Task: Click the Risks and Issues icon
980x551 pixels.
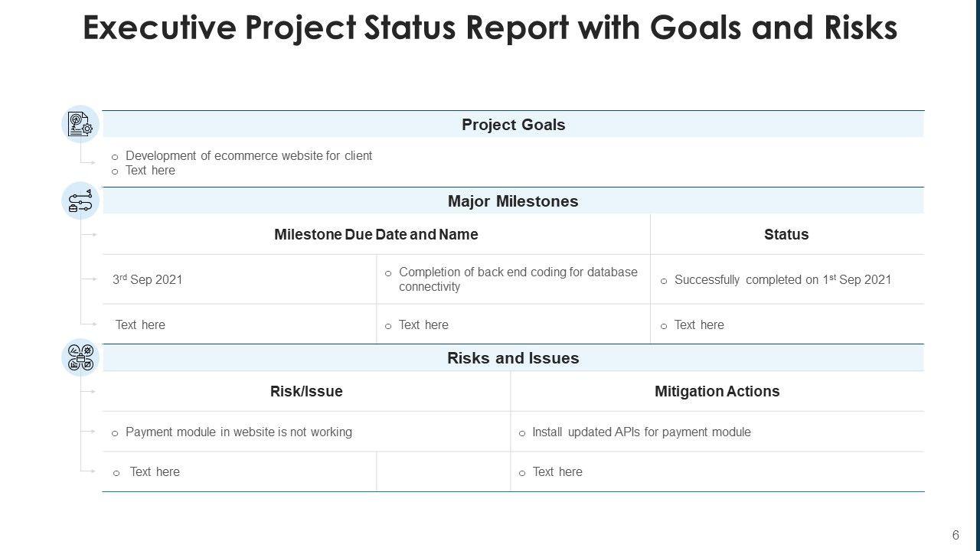Action: [80, 357]
